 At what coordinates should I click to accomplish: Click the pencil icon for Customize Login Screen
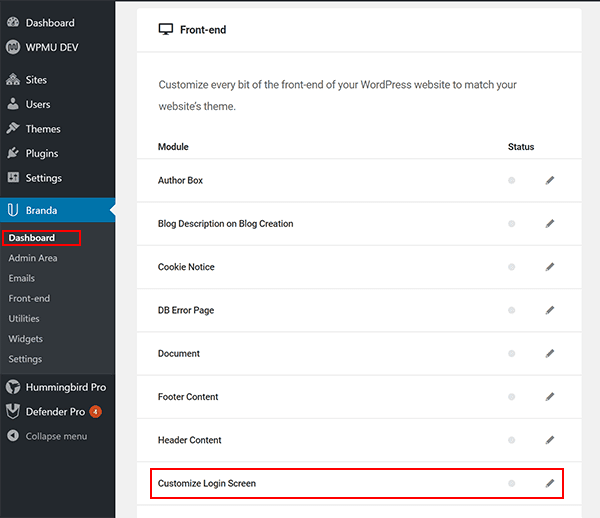(x=549, y=484)
